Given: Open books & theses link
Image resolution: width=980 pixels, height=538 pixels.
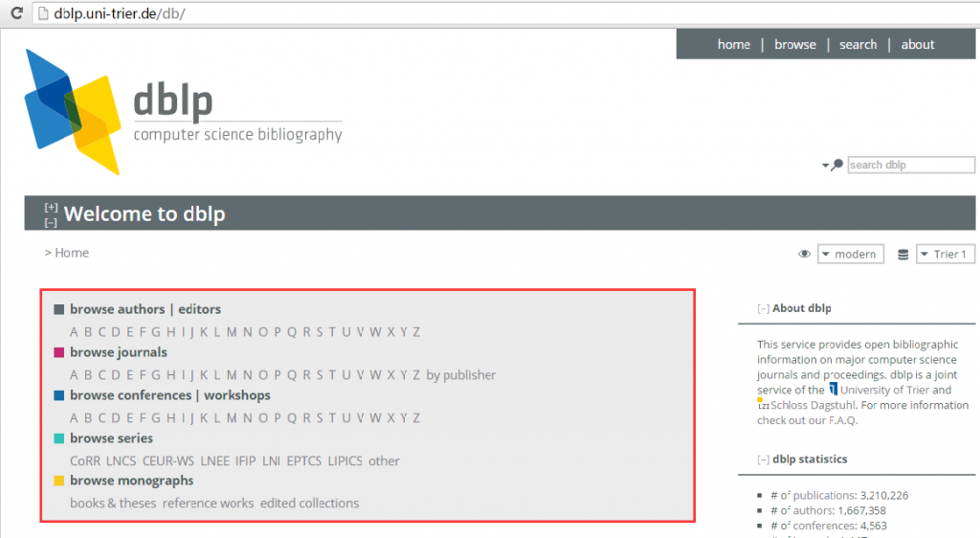Looking at the screenshot, I should tap(113, 503).
